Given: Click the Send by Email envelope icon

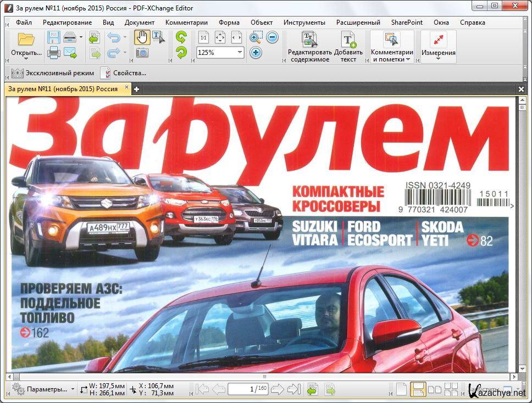Looking at the screenshot, I should (70, 53).
